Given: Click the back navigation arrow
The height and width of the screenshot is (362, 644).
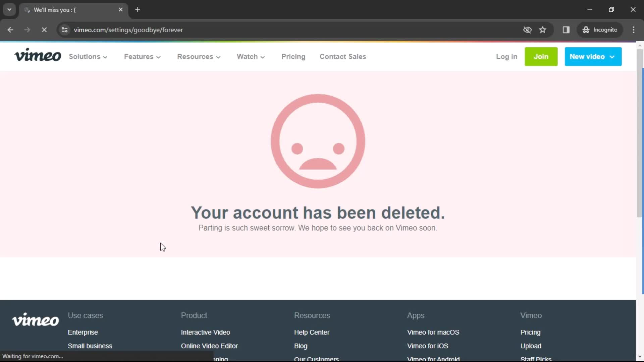Looking at the screenshot, I should [x=10, y=29].
